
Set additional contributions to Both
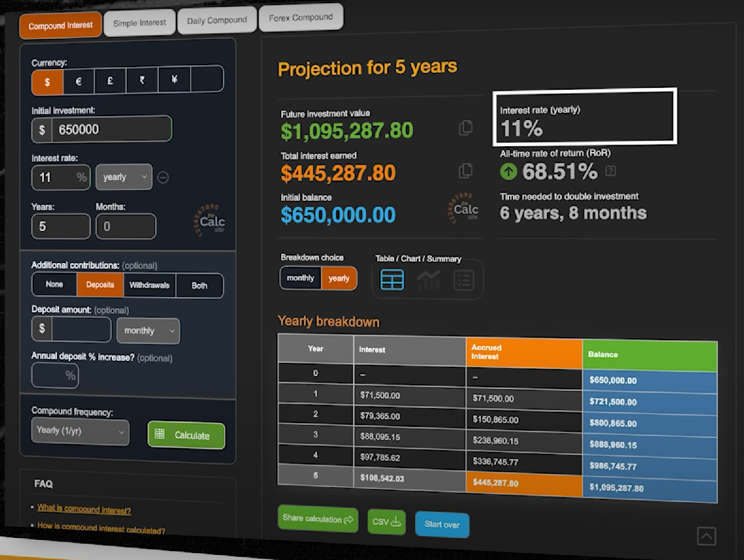[x=199, y=286]
